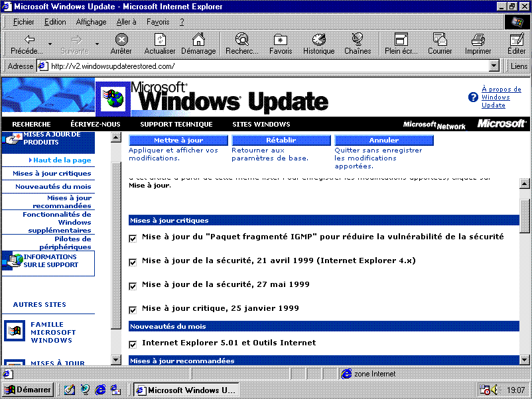The height and width of the screenshot is (399, 532).
Task: Uncheck the security update of 27 mai 1999
Action: click(x=133, y=286)
